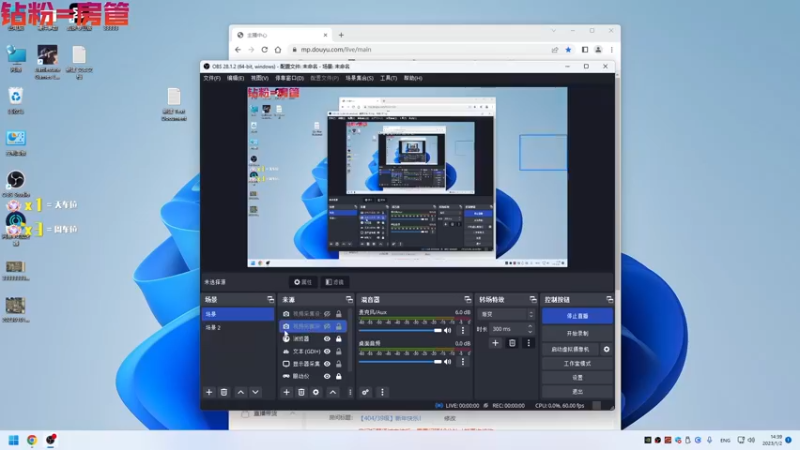The height and width of the screenshot is (450, 800).
Task: Open the 停靠窗口(D) menu
Action: pyautogui.click(x=289, y=78)
